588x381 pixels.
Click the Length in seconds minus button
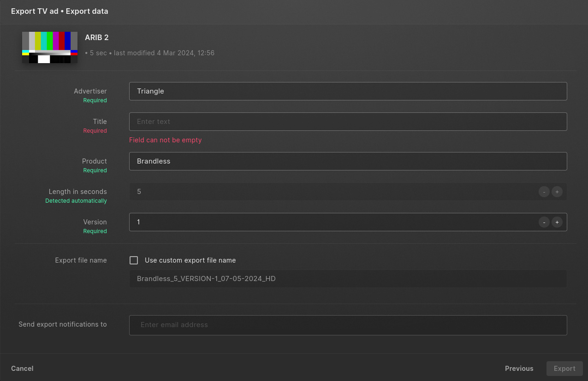click(x=544, y=192)
